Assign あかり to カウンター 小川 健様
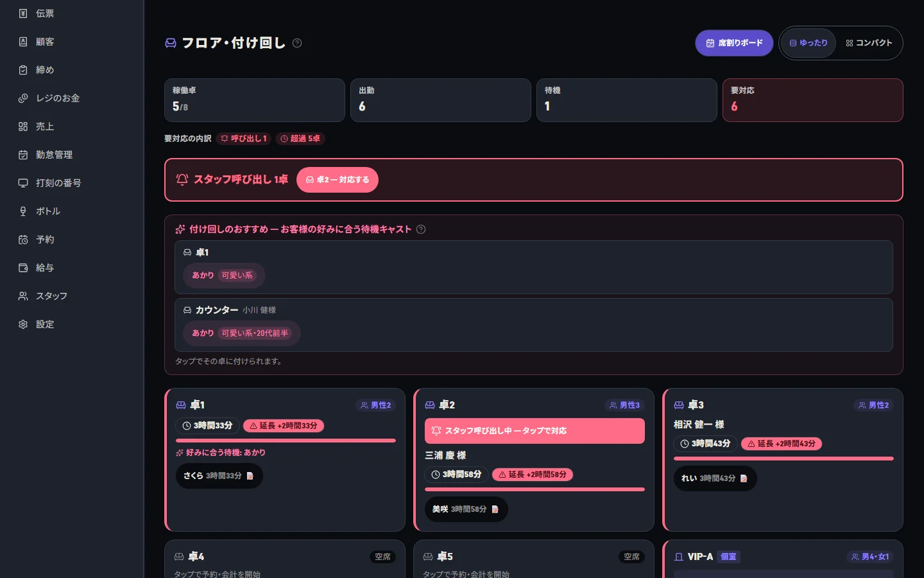924x578 pixels. point(242,333)
